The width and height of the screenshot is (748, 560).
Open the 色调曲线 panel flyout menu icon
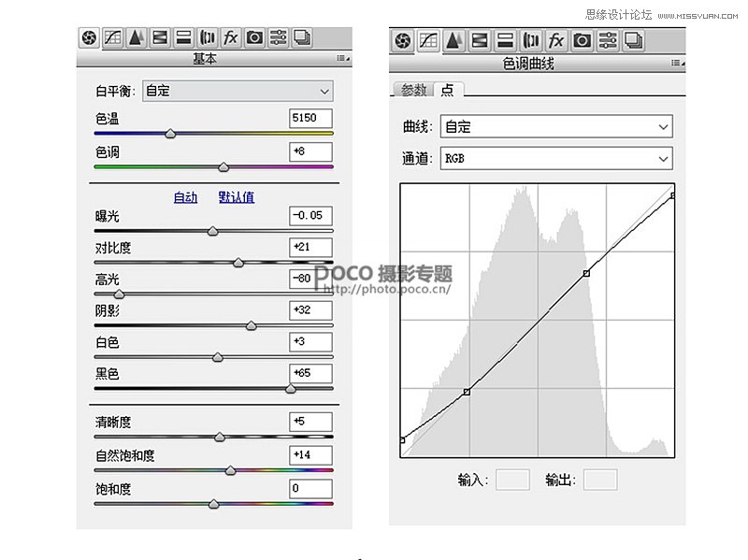677,63
